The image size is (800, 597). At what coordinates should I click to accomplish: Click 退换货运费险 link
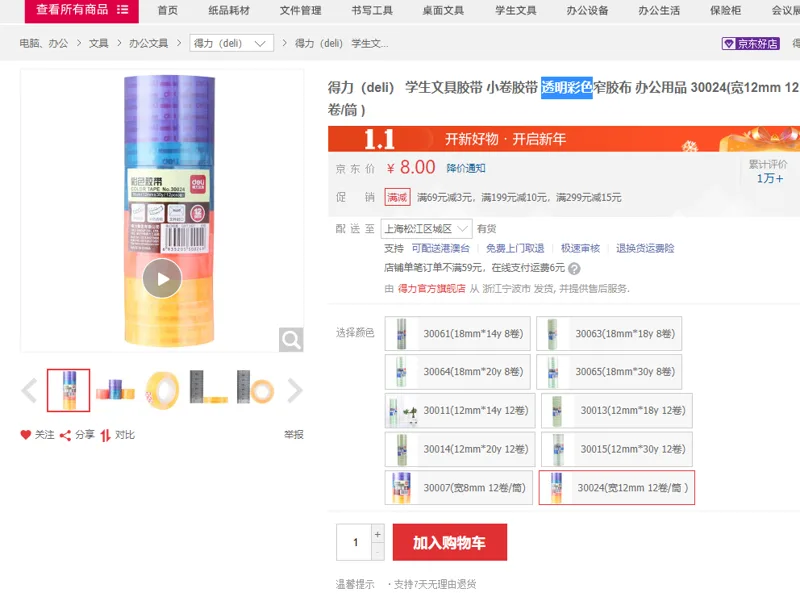[645, 248]
